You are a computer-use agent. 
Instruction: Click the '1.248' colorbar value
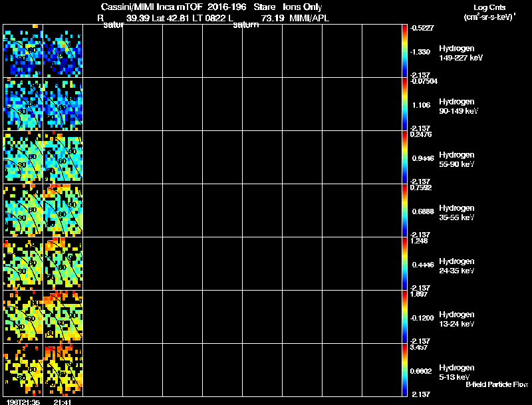tap(419, 241)
